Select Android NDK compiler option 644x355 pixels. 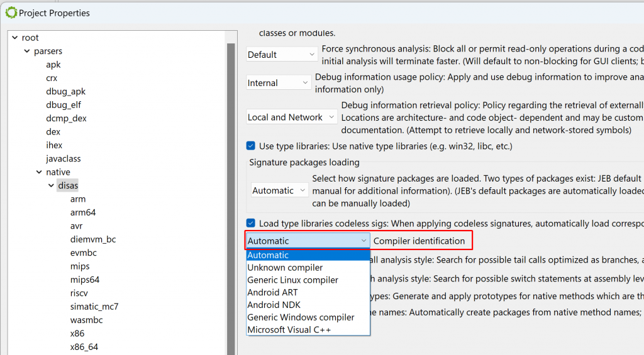tap(274, 305)
